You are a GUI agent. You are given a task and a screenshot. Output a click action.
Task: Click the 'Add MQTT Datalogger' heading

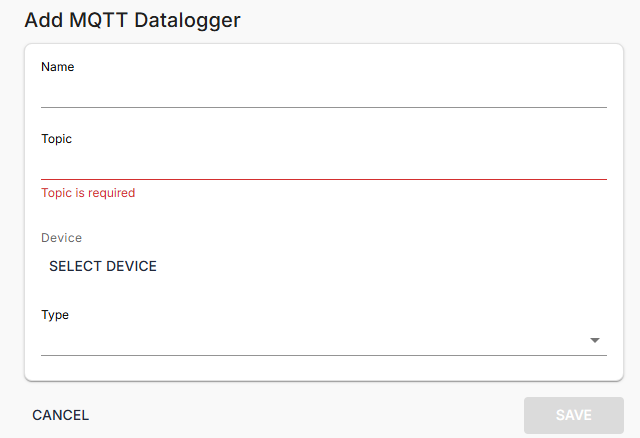pos(132,20)
